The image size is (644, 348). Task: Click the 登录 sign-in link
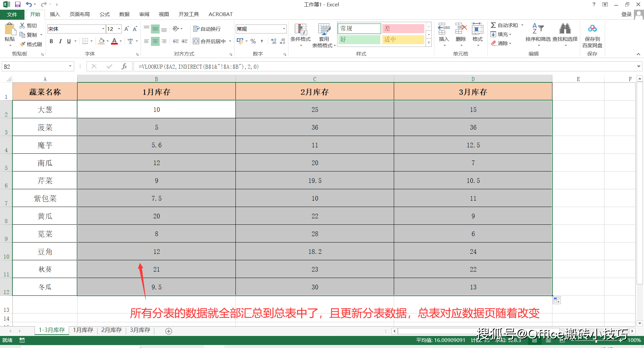click(626, 14)
